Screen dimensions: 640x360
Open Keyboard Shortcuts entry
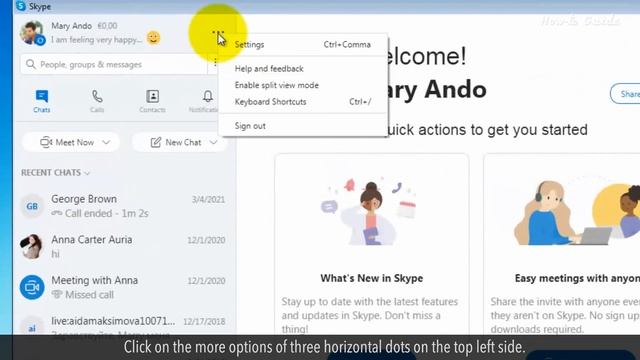pos(302,102)
